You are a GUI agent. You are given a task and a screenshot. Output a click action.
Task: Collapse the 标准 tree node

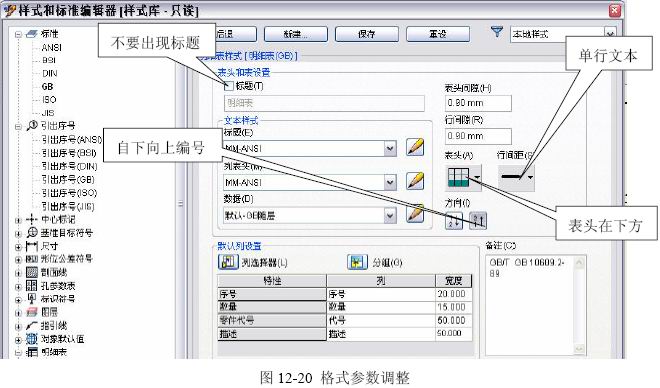click(18, 34)
